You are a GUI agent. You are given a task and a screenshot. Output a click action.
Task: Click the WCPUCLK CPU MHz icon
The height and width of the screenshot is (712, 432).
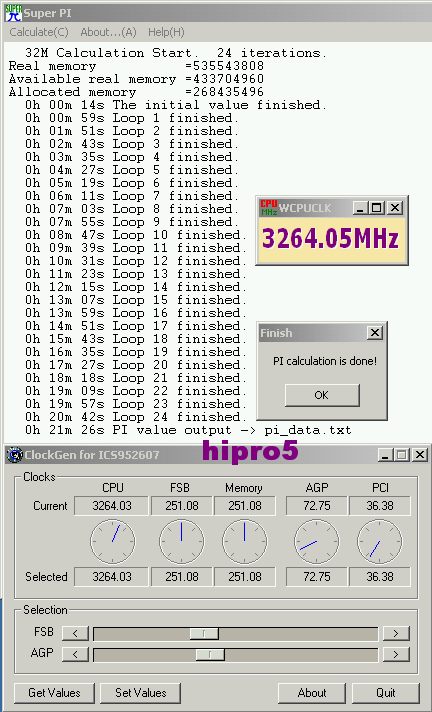269,208
